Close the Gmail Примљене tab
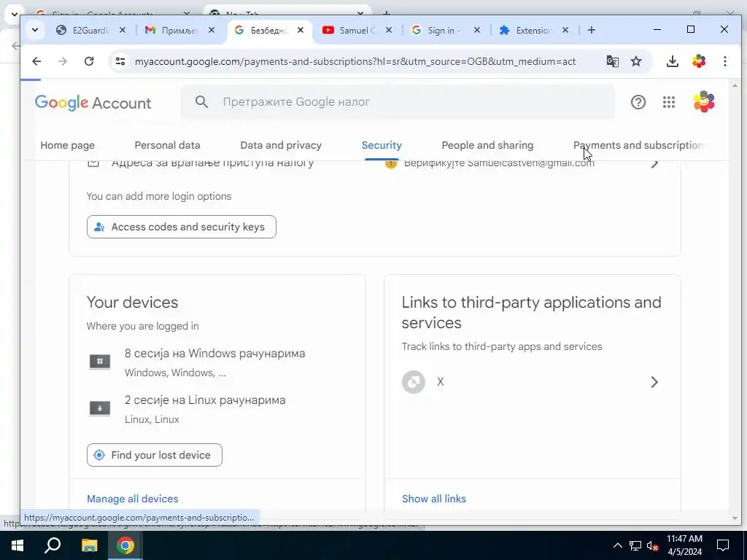Image resolution: width=747 pixels, height=560 pixels. click(x=212, y=30)
